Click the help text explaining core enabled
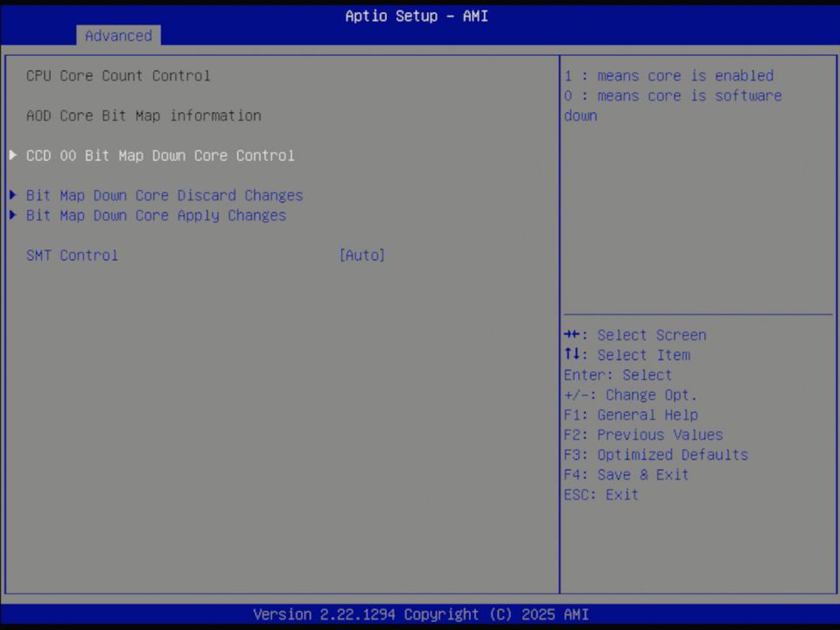 pos(670,75)
